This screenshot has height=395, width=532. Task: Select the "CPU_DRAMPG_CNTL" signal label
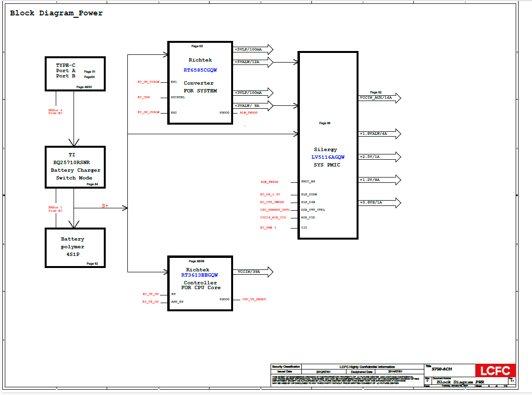point(275,210)
